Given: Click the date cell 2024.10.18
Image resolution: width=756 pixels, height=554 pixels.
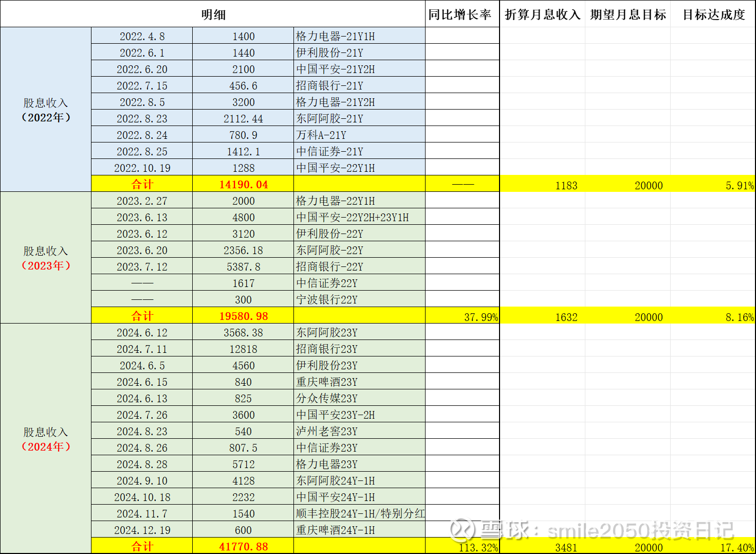Looking at the screenshot, I should coord(142,497).
